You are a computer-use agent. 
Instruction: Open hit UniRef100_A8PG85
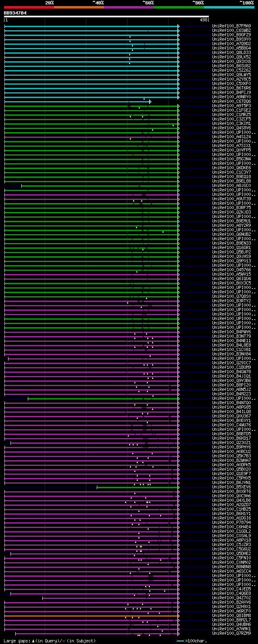point(231,407)
